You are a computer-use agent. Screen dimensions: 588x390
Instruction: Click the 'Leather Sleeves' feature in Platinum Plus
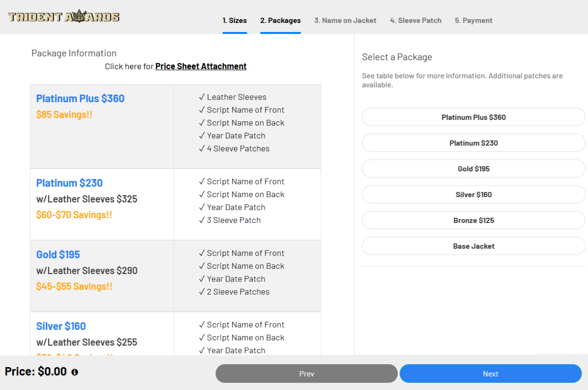pos(233,97)
